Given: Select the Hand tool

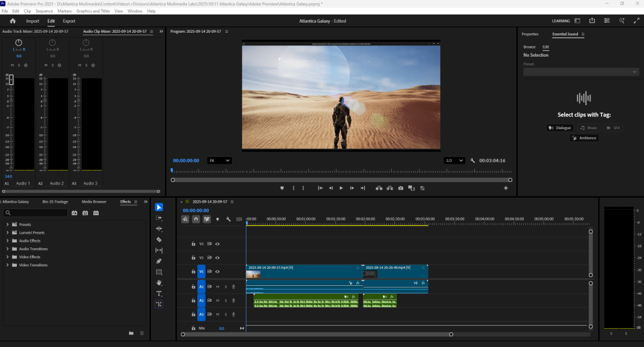Looking at the screenshot, I should 159,283.
